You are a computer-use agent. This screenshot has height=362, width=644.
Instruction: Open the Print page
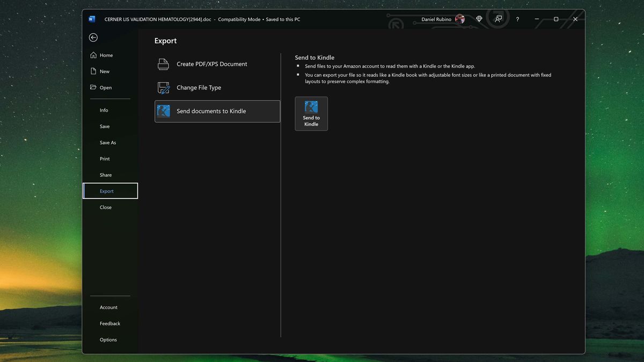pos(104,158)
